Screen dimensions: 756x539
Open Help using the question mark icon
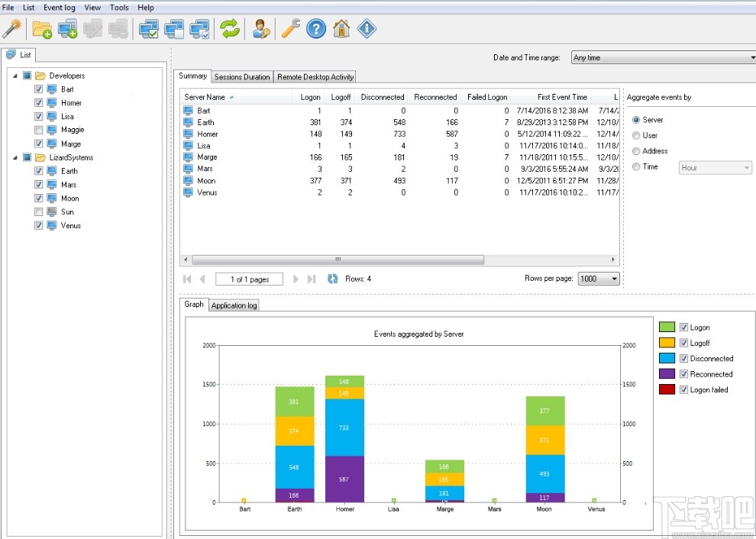coord(316,28)
